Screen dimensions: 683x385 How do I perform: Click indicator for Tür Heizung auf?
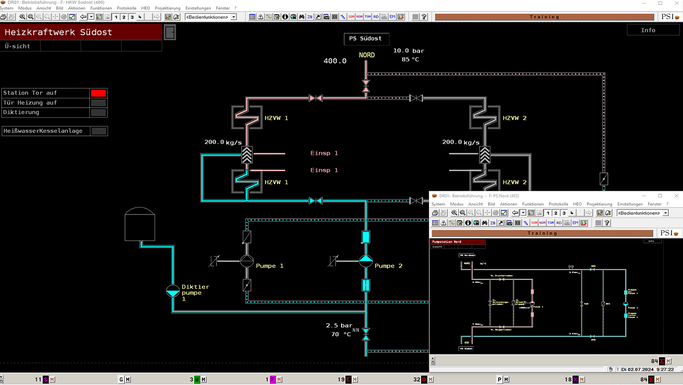(98, 103)
